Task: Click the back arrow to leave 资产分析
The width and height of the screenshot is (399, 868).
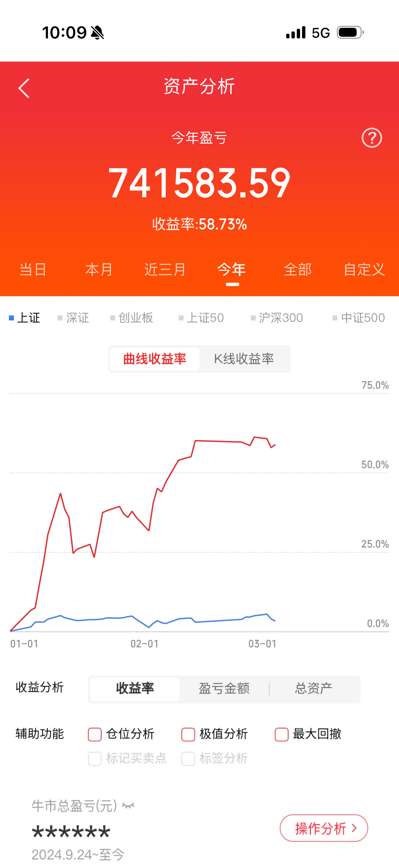Action: click(23, 88)
